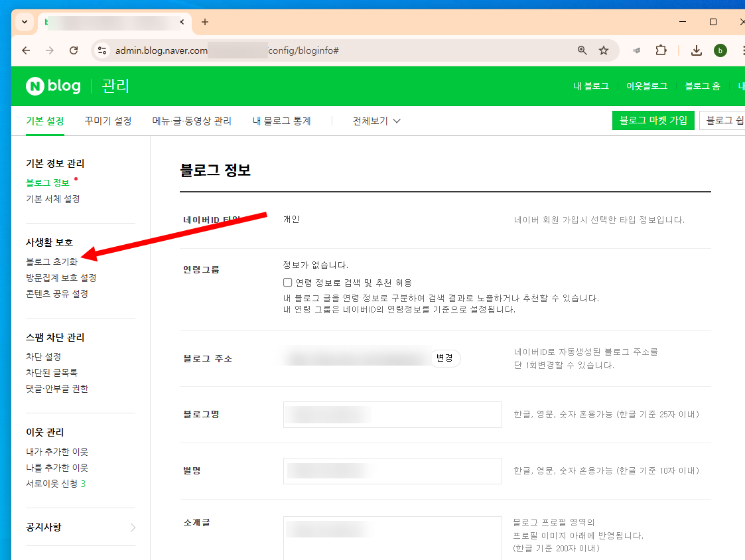Click the Naver N blog logo
Image resolution: width=745 pixels, height=560 pixels.
click(53, 86)
